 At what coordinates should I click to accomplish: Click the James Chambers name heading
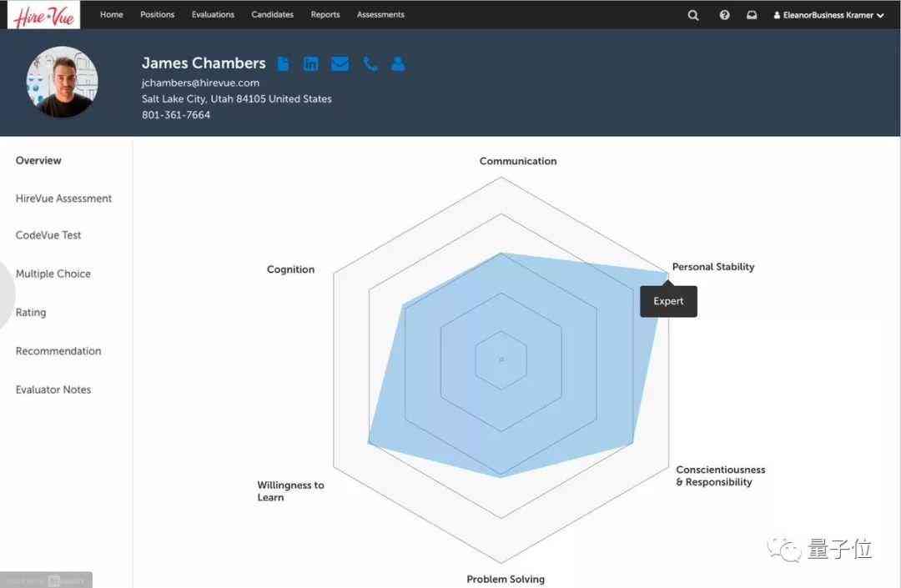204,63
